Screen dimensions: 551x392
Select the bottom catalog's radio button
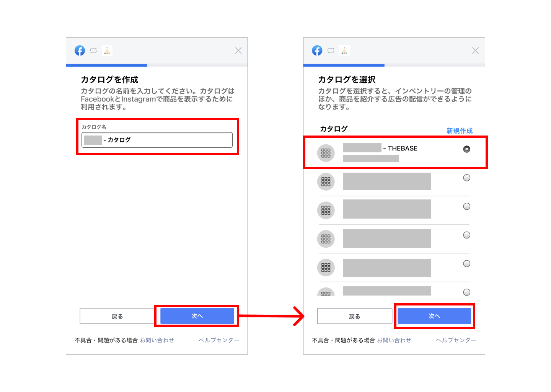coord(466,292)
